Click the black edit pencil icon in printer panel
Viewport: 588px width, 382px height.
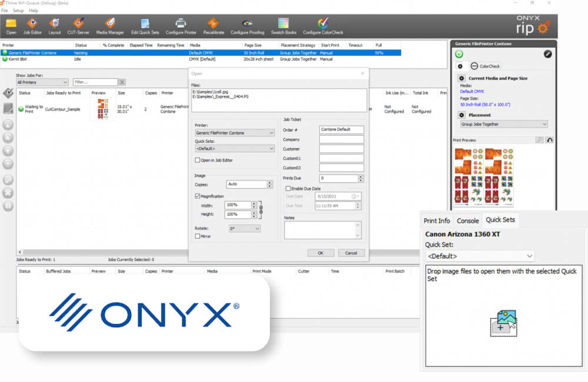click(x=547, y=54)
